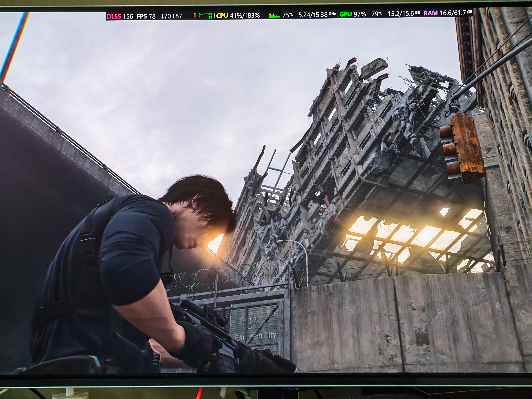
Task: Click the FPS counter label
Action: point(142,16)
